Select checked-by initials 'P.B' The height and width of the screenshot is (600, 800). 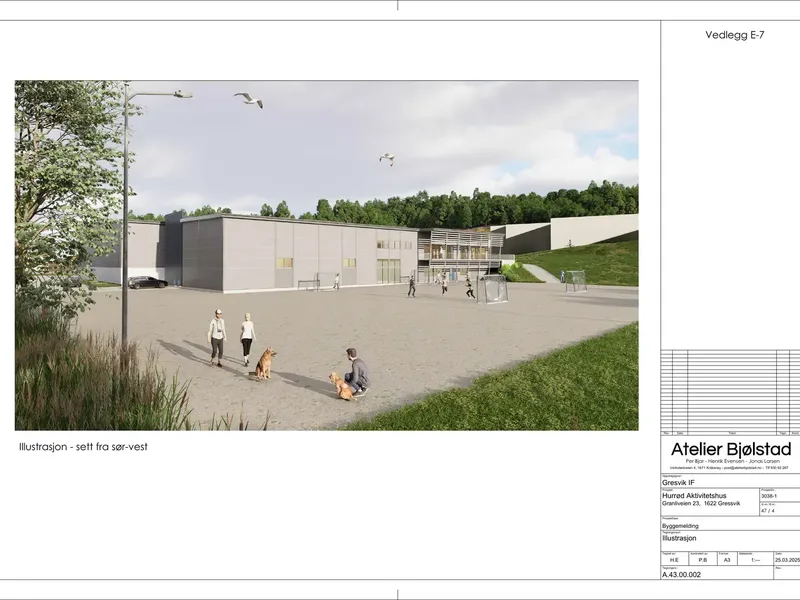(703, 560)
